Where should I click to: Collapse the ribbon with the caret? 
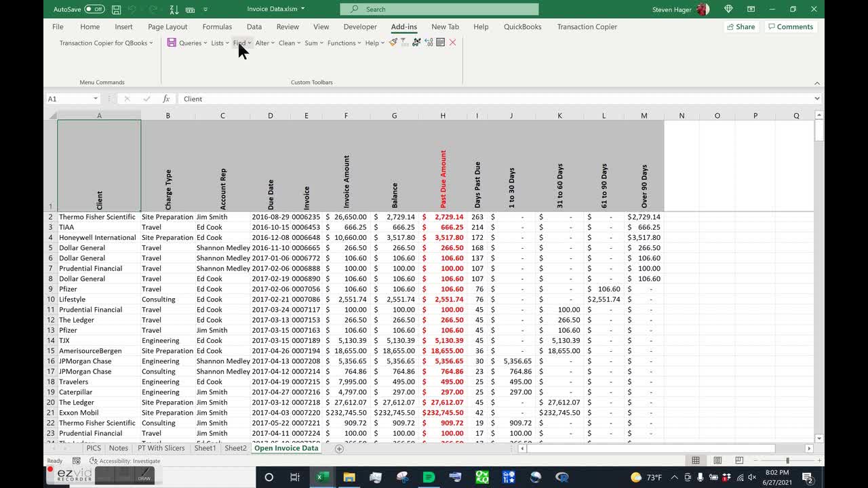coord(817,83)
